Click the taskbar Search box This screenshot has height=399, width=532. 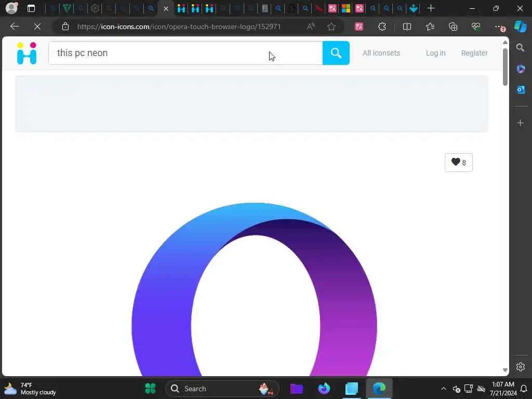[222, 389]
